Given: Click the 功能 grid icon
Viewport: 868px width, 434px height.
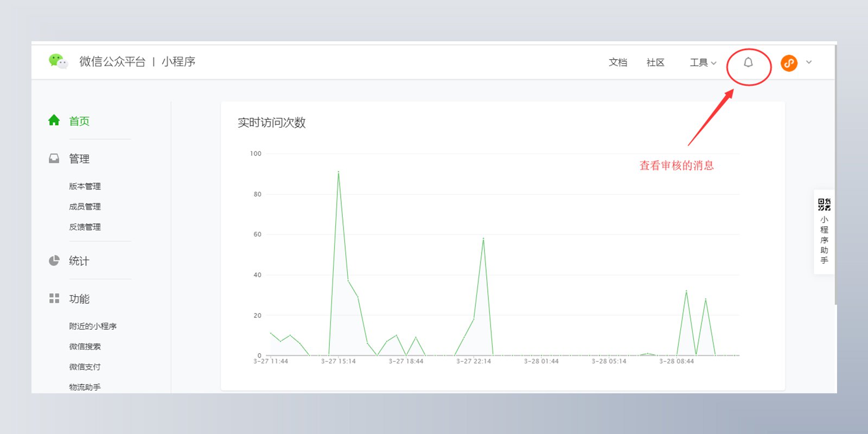Looking at the screenshot, I should click(54, 298).
